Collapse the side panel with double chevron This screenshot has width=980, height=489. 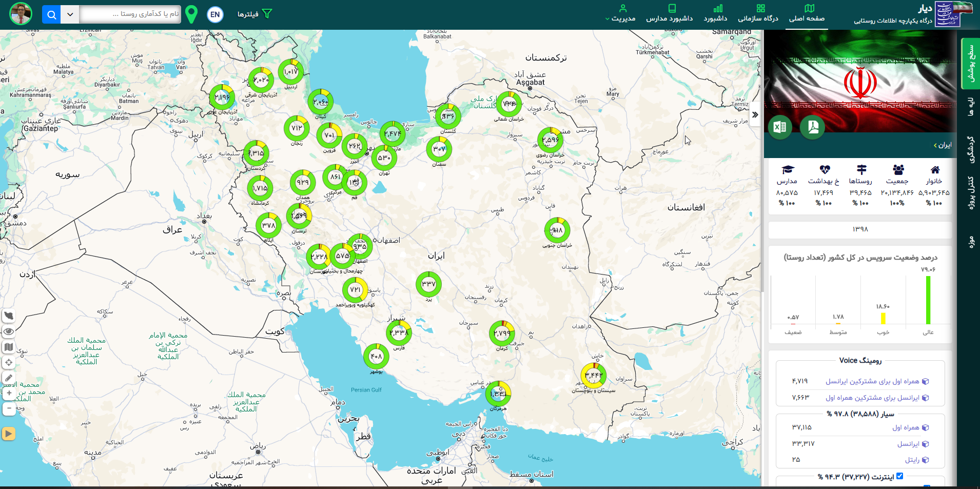[755, 115]
